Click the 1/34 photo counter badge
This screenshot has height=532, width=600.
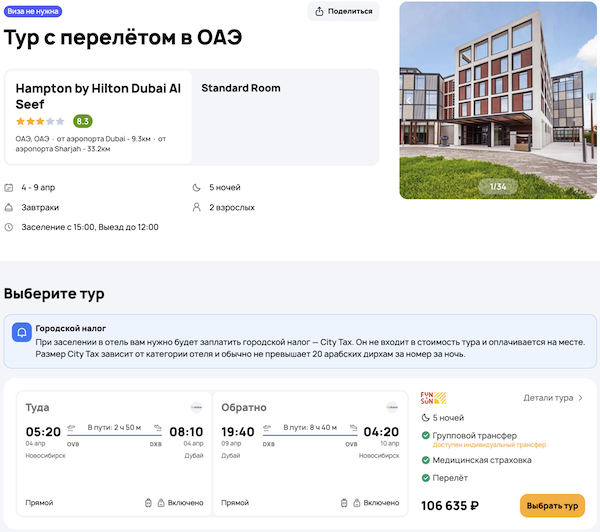click(x=497, y=186)
